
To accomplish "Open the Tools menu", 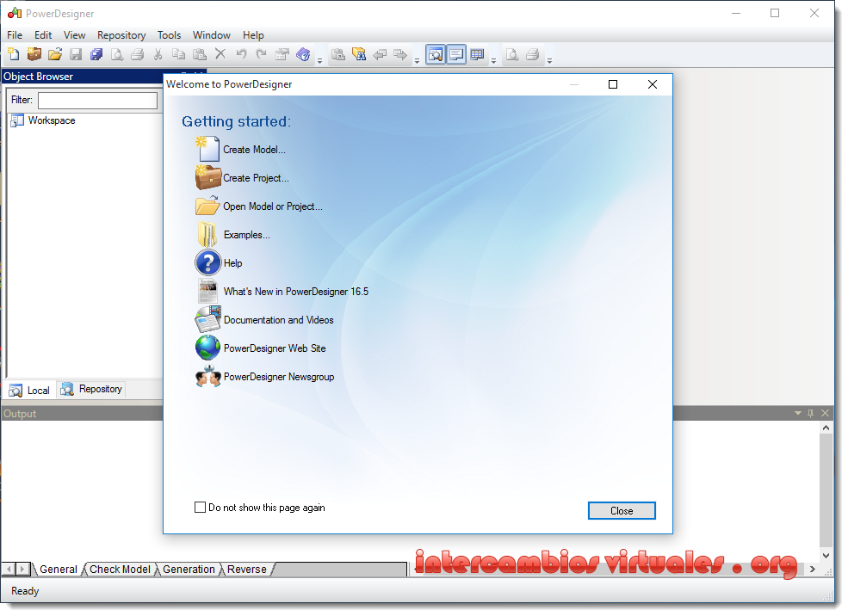I will tap(169, 35).
